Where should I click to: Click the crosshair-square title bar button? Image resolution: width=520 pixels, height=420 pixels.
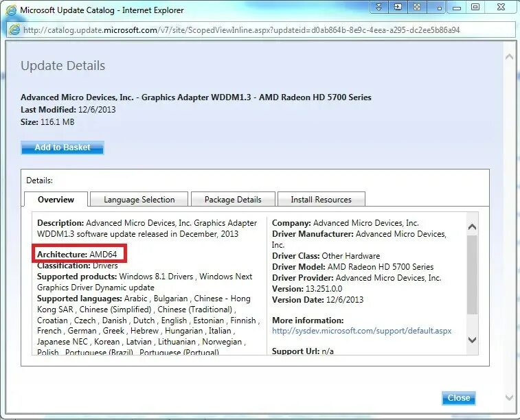pos(417,7)
